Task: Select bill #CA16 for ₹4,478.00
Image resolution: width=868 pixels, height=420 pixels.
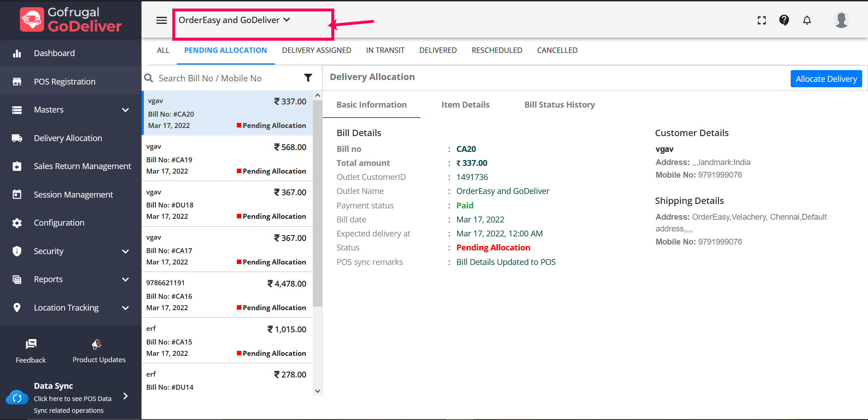Action: coord(227,295)
